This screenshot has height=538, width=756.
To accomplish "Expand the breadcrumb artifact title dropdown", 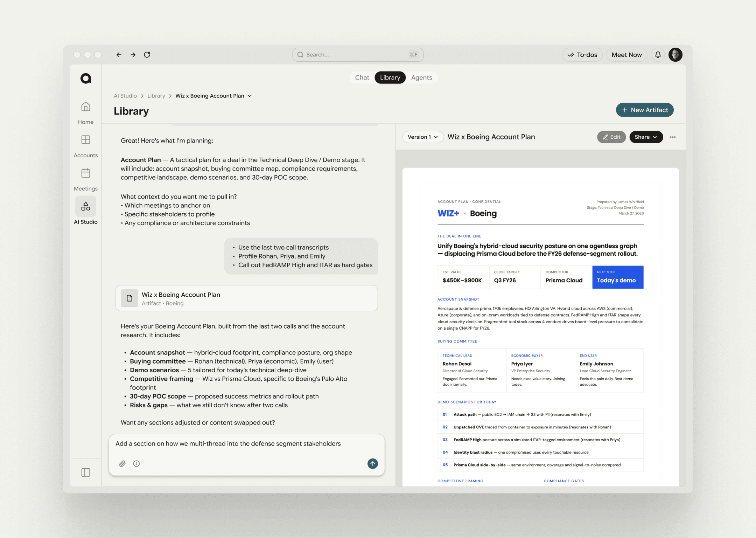I will 250,96.
